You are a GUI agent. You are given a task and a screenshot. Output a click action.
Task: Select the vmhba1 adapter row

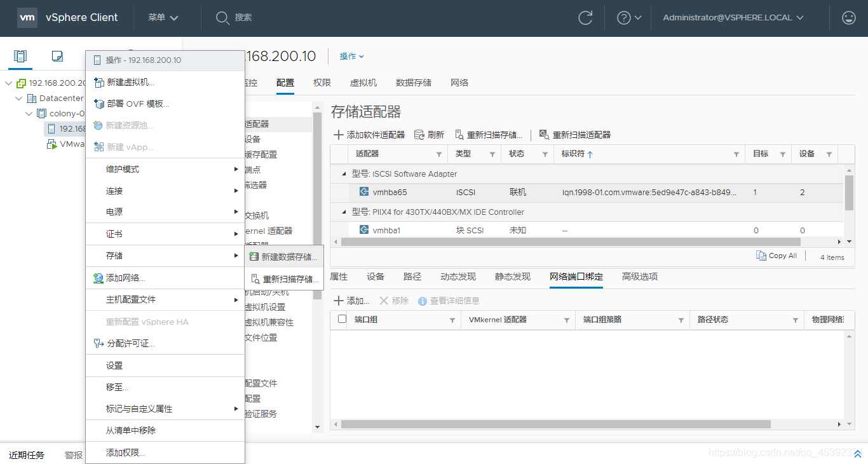[x=587, y=230]
